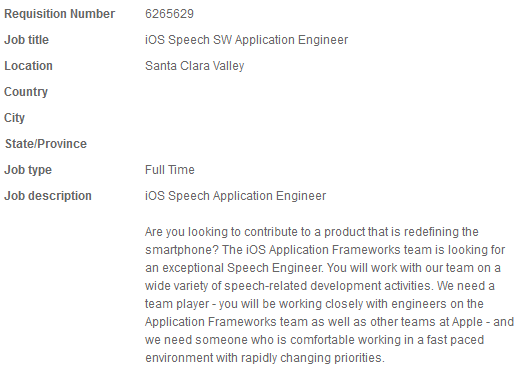Click the Job description label
Image resolution: width=522 pixels, height=371 pixels.
click(48, 196)
